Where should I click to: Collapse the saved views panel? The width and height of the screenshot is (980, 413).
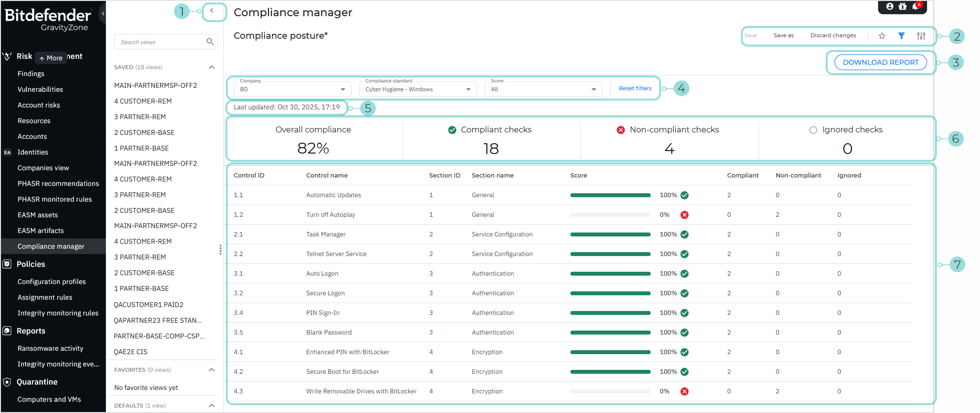click(212, 11)
